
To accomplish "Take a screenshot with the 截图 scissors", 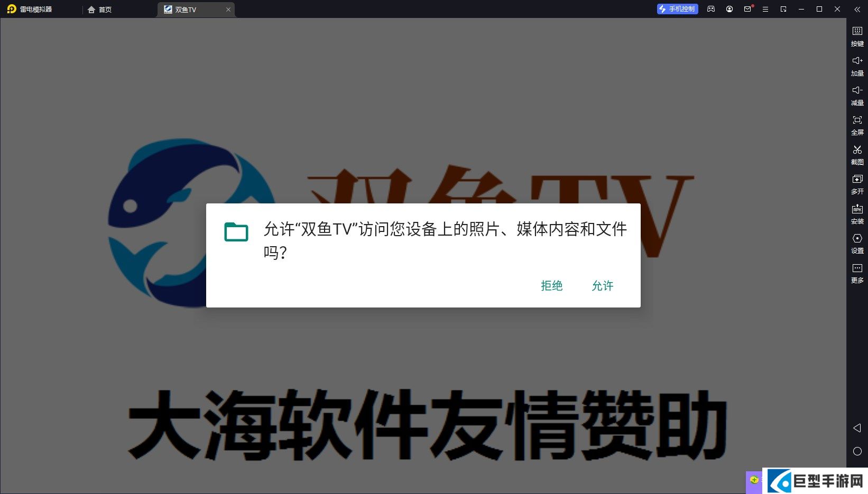I will (857, 154).
